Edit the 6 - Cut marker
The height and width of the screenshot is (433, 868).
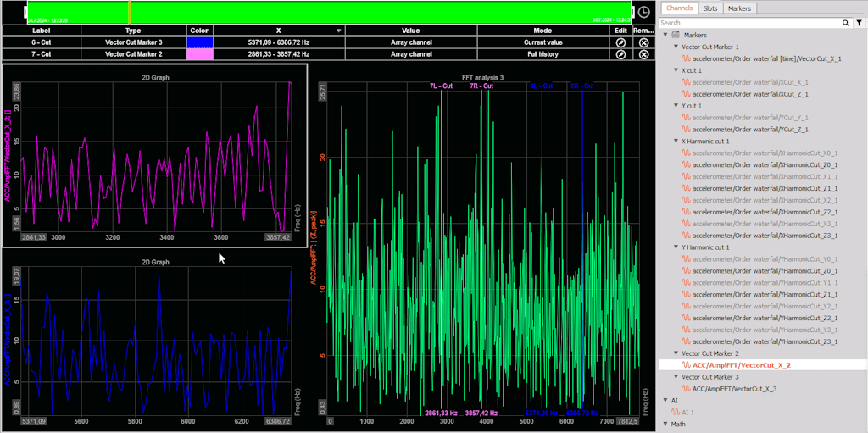[620, 42]
